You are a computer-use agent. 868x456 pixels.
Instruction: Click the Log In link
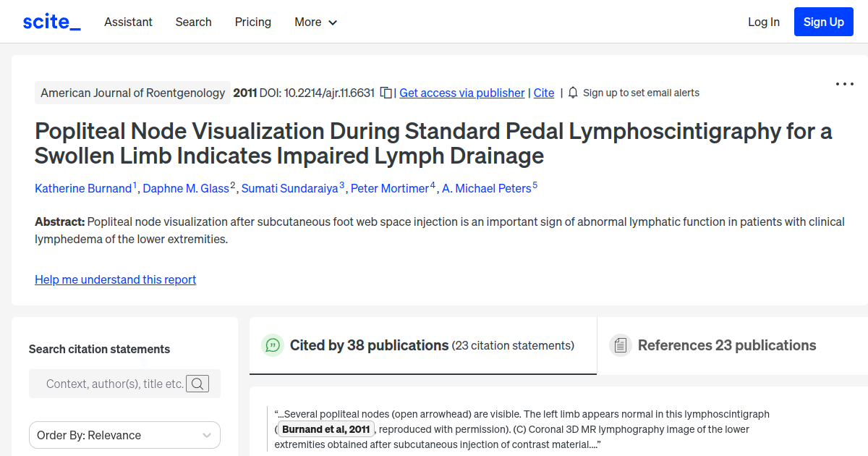click(764, 22)
